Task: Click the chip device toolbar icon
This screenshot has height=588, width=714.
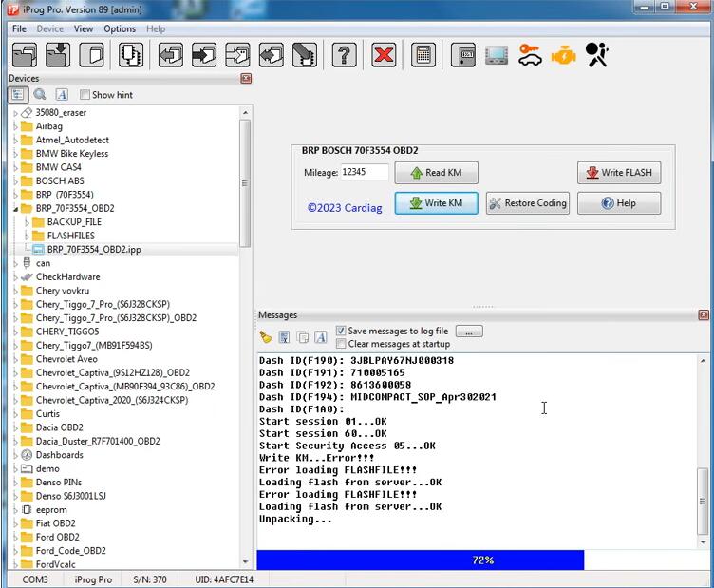Action: tap(131, 55)
